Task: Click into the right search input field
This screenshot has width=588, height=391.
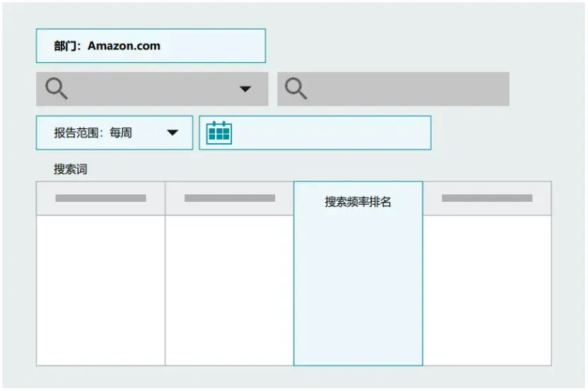Action: point(393,89)
